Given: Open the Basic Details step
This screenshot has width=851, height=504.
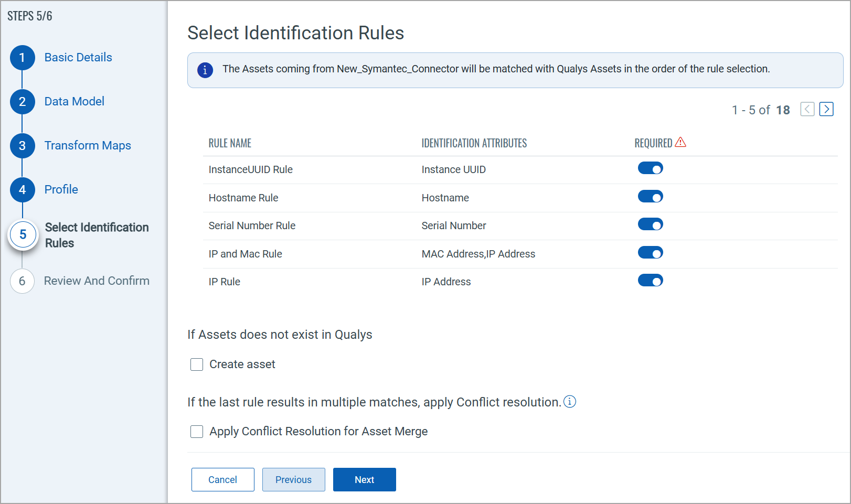Looking at the screenshot, I should point(78,58).
